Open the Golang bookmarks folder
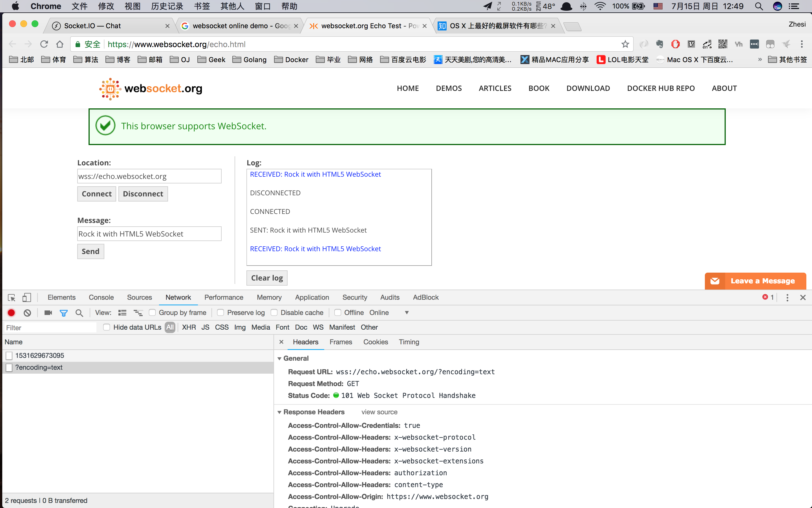 [x=249, y=60]
